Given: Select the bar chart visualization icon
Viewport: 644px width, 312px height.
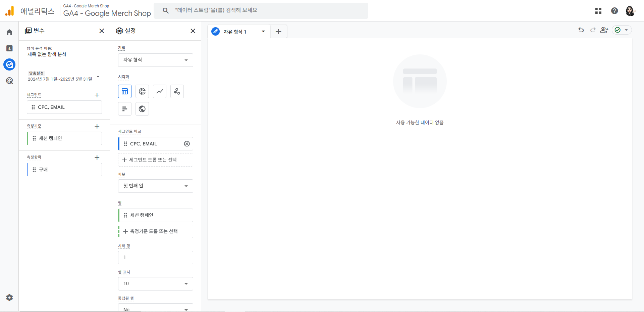Looking at the screenshot, I should pos(125,109).
